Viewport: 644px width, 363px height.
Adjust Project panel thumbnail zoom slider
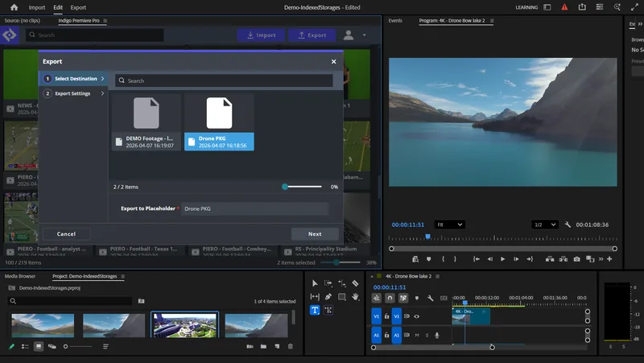click(77, 347)
